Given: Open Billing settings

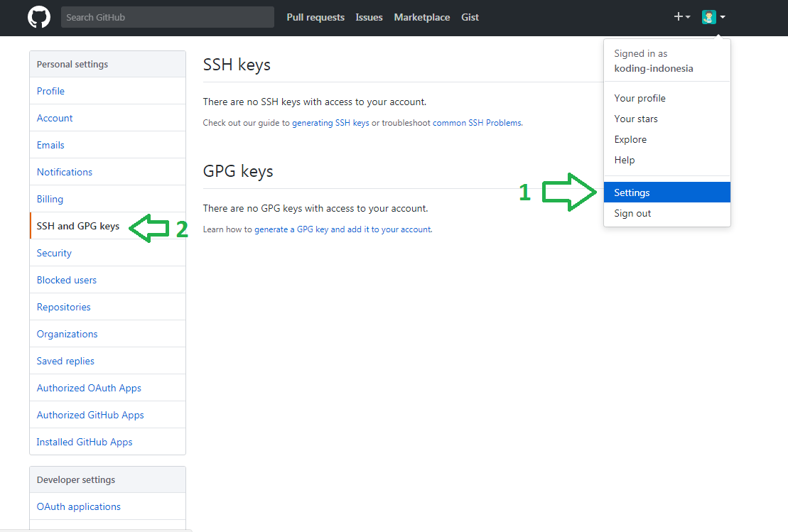Looking at the screenshot, I should pyautogui.click(x=107, y=199).
